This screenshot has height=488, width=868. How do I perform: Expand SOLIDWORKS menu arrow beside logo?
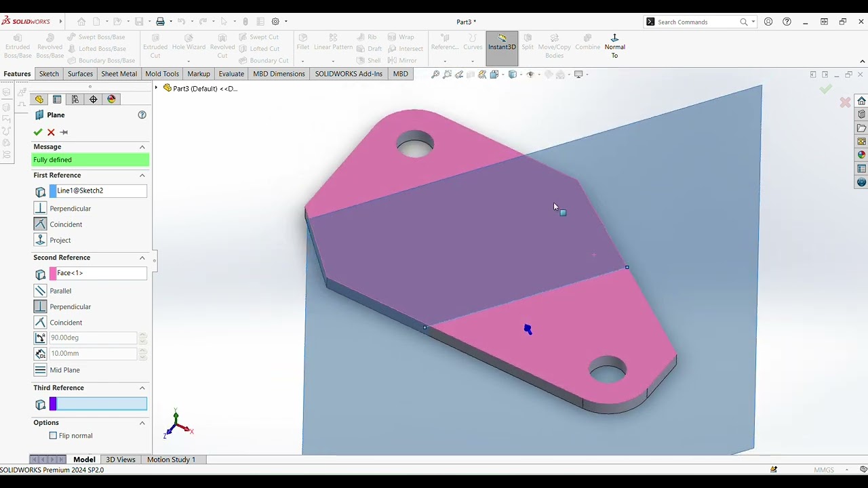[x=60, y=22]
